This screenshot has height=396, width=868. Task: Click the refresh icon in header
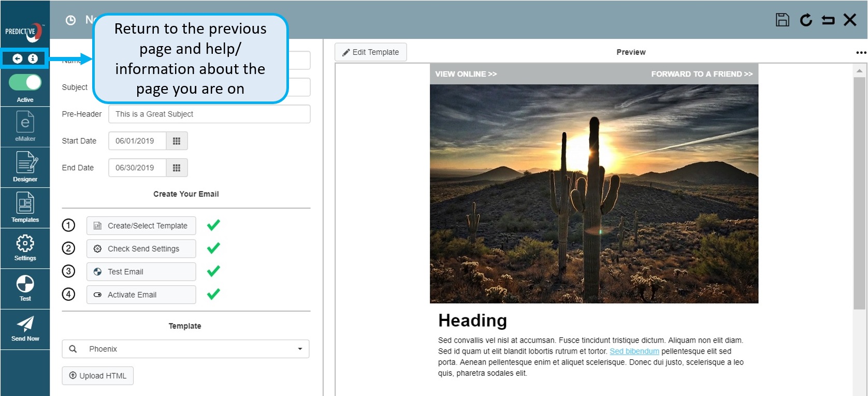(806, 20)
